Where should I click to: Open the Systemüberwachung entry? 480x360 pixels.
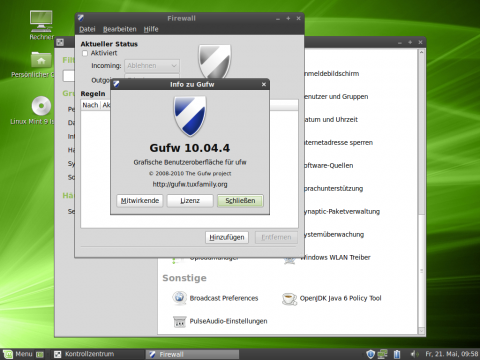point(334,235)
